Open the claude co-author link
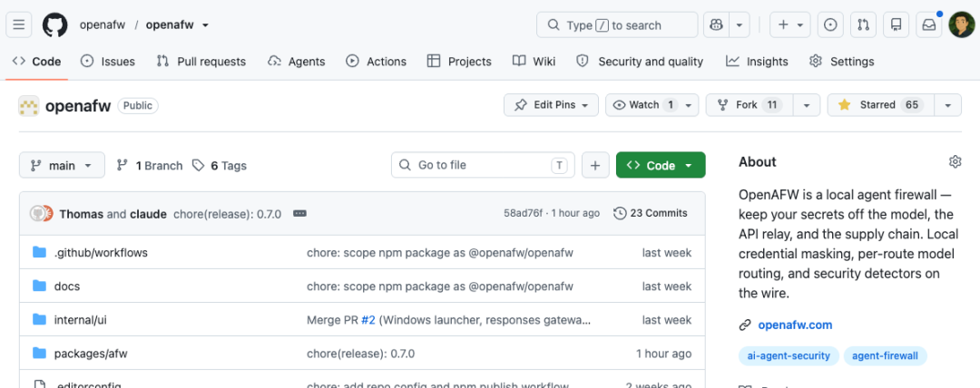Viewport: 980px width, 388px height. point(148,214)
